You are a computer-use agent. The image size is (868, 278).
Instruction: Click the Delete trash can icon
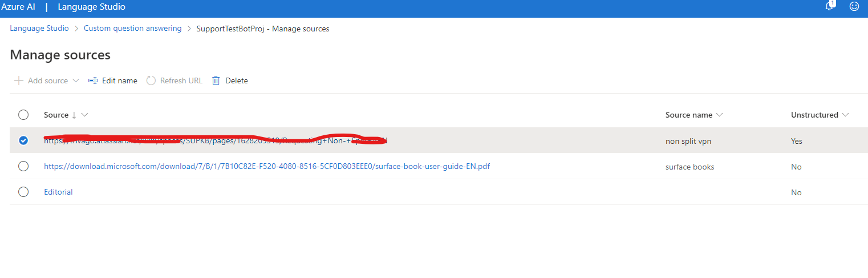coord(216,80)
